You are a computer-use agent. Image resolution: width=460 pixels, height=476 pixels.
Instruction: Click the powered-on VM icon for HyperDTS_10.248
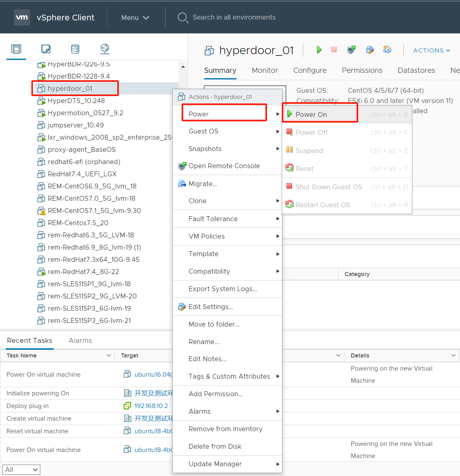coord(41,101)
